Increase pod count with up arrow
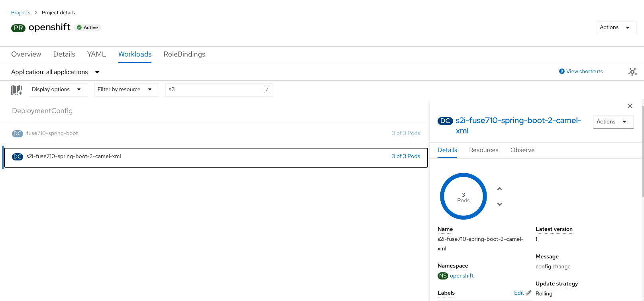This screenshot has height=301, width=644. tap(500, 189)
